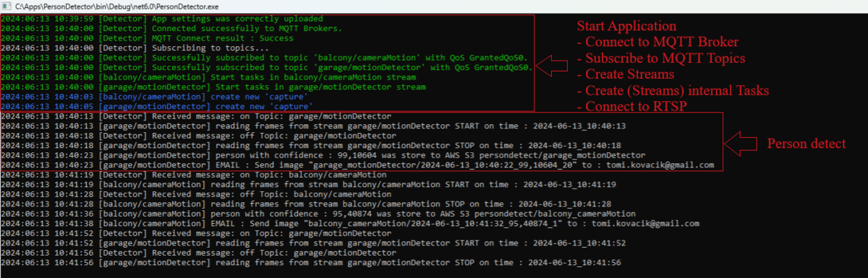The image size is (868, 278).
Task: Select EMAIL send image garage_motionDetector line
Action: (x=358, y=165)
